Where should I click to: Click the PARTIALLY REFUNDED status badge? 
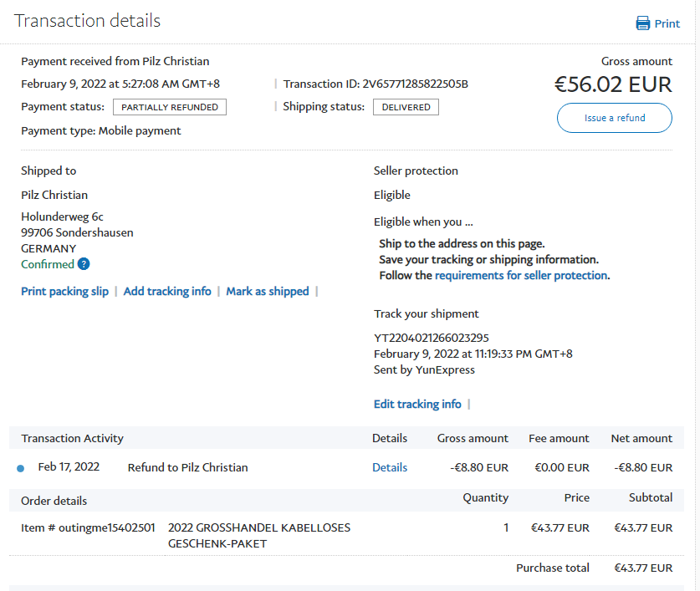170,107
